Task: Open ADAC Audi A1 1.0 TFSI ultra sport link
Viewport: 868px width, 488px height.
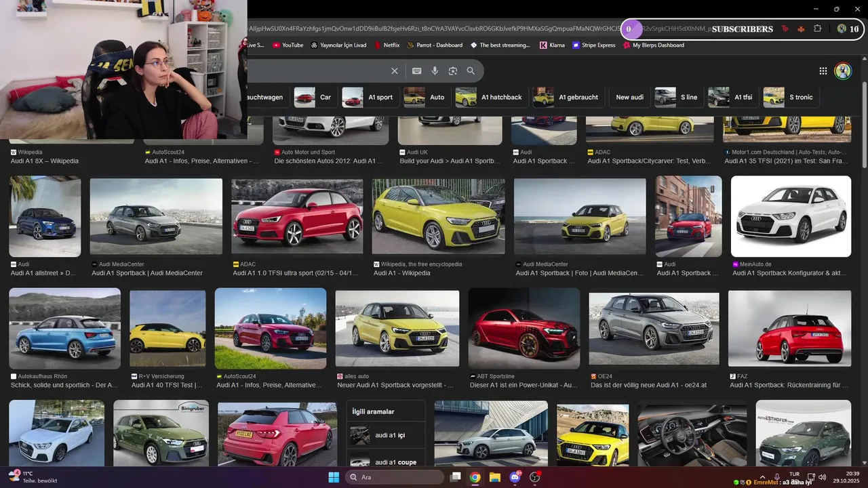Action: click(x=295, y=273)
